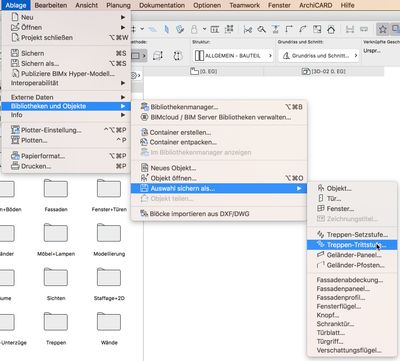Open the Hilfe menu
400x361 pixels.
347,5
